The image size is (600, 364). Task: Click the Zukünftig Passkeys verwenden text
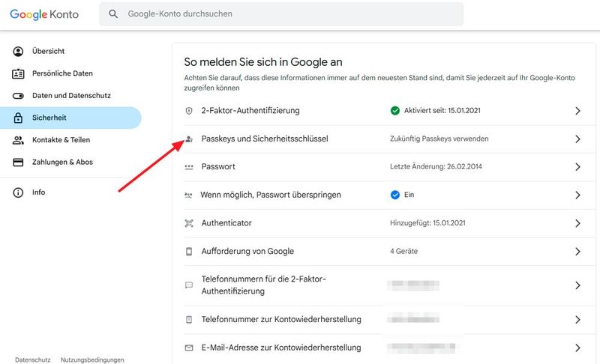coord(439,139)
